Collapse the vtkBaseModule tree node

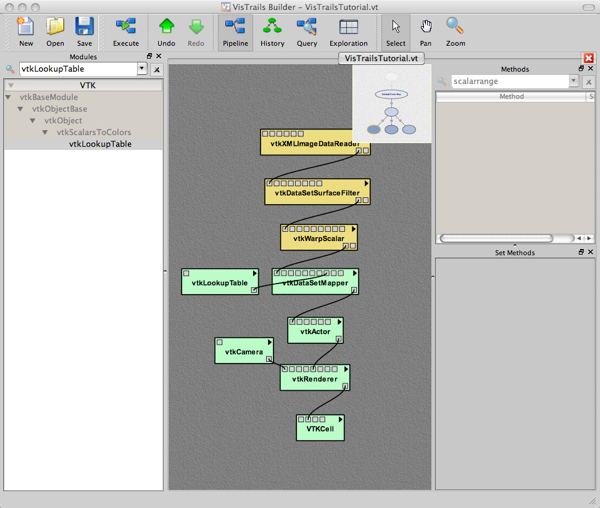click(x=8, y=97)
